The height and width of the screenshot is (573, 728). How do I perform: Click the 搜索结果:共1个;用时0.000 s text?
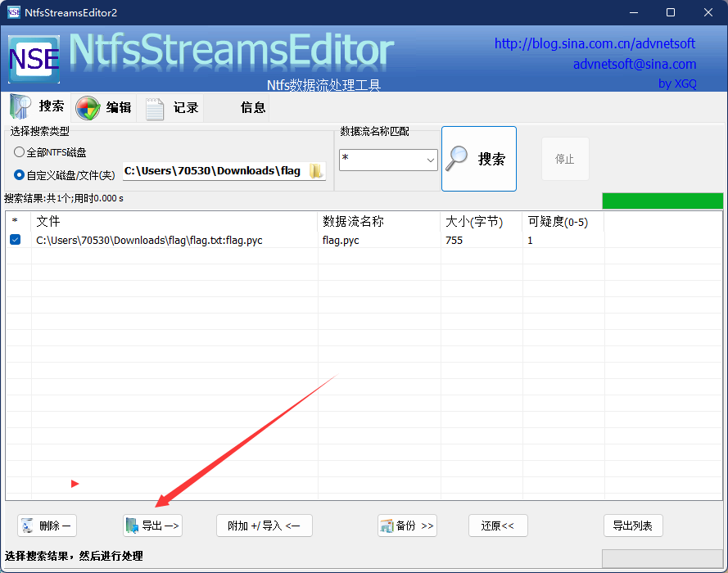(x=64, y=199)
